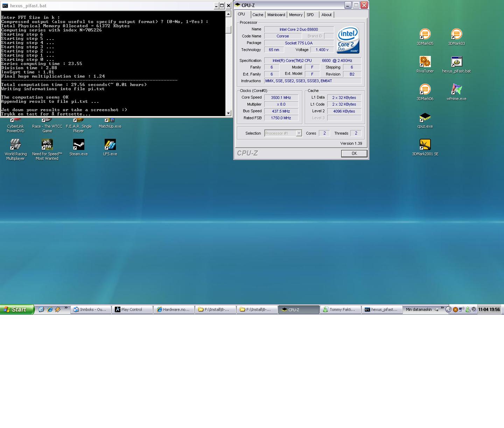This screenshot has width=504, height=428.
Task: Switch to Tommy Fakti... taskbar button
Action: point(341,309)
